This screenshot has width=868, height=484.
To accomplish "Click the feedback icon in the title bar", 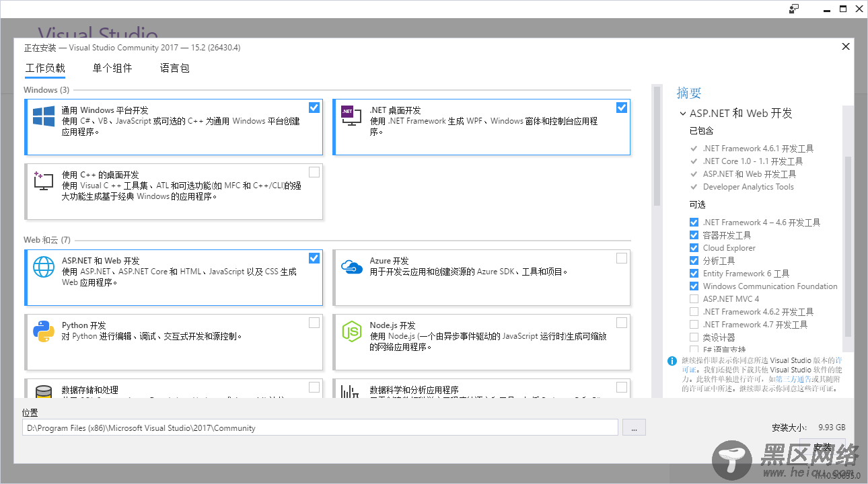I will [x=794, y=9].
